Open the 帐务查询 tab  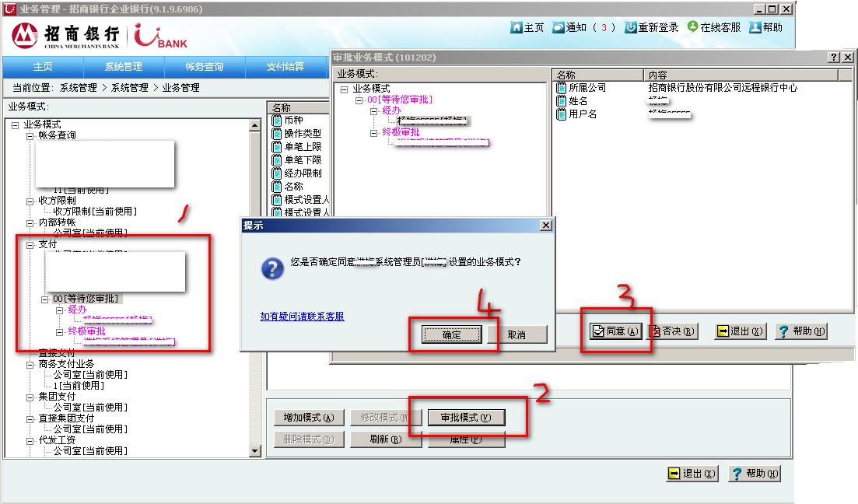point(205,67)
